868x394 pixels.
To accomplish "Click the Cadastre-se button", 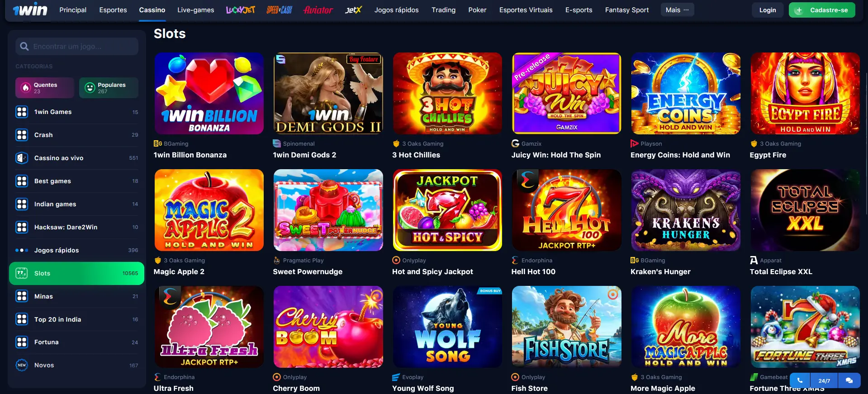I will [822, 10].
